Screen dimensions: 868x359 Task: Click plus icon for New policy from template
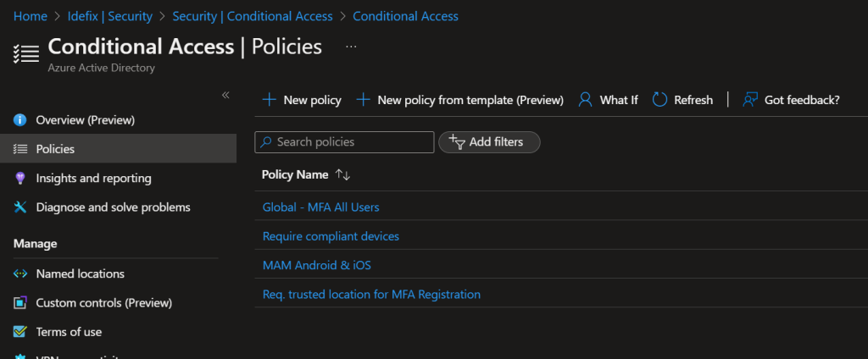(363, 100)
